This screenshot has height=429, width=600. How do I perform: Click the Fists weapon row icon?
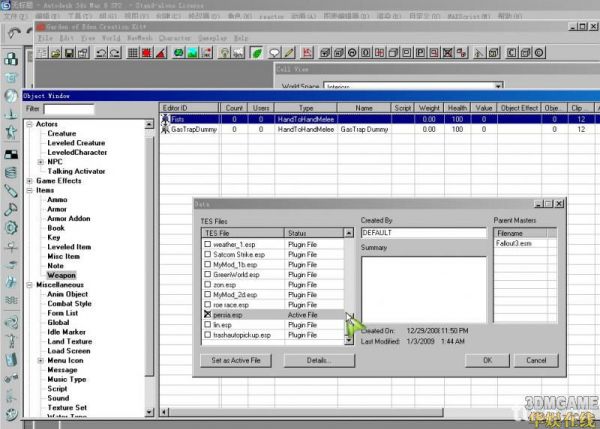click(x=166, y=118)
